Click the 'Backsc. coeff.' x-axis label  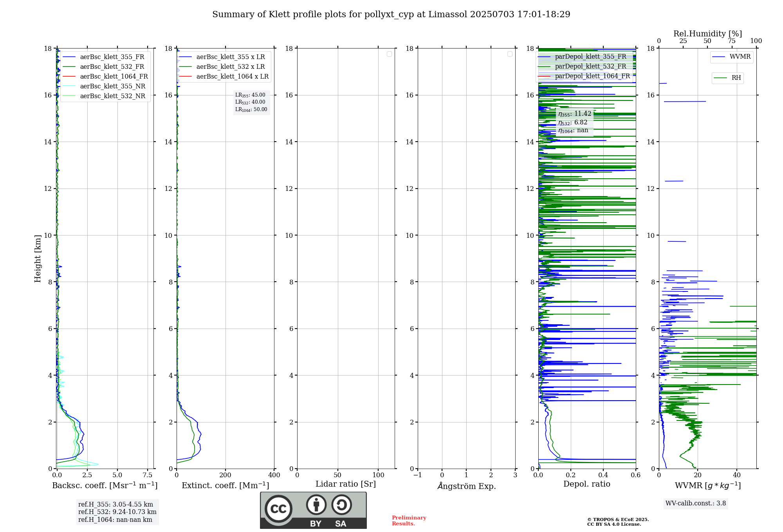[105, 485]
